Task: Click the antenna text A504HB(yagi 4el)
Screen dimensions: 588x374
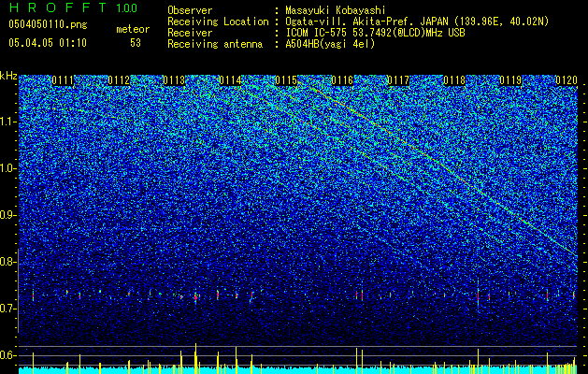Action: (330, 44)
